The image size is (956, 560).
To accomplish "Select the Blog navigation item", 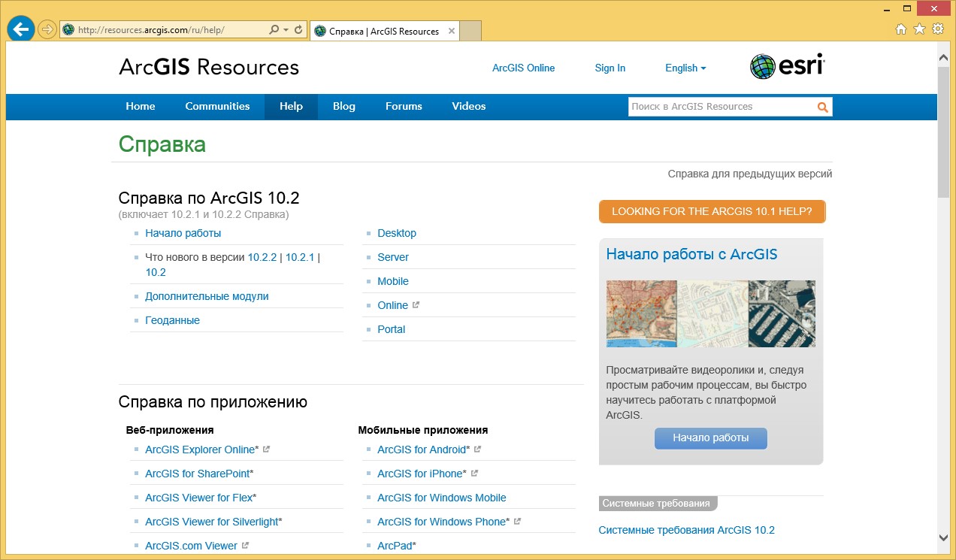I will point(343,106).
